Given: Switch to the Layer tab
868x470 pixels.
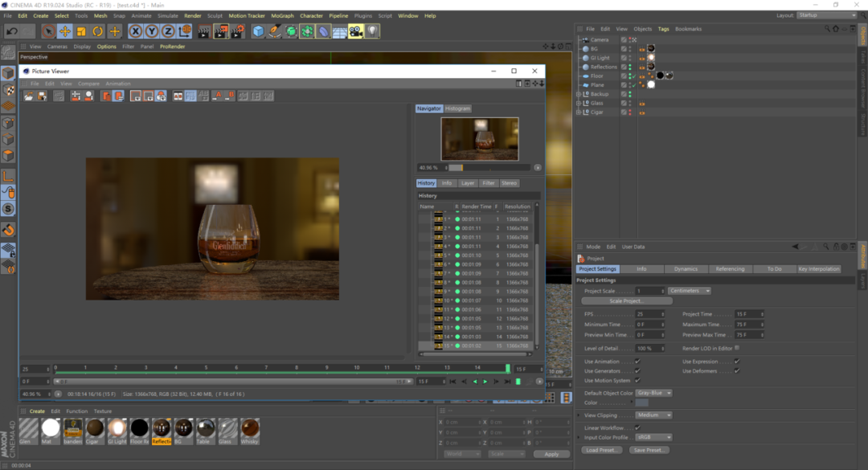Looking at the screenshot, I should [468, 183].
